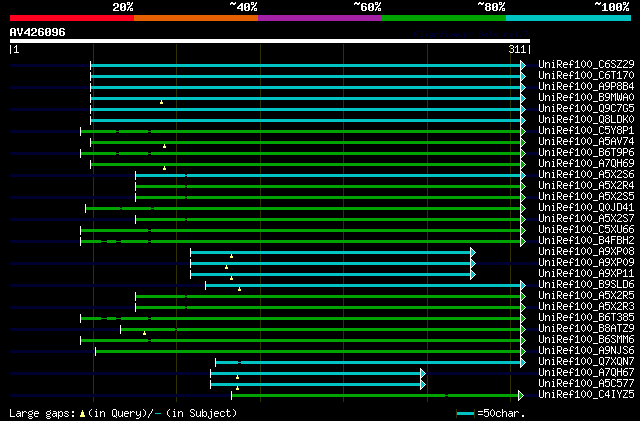Screen dimensions: 640x421
Task: Click the yellow gap marker under the A5AV74 alignment
Action: point(164,146)
